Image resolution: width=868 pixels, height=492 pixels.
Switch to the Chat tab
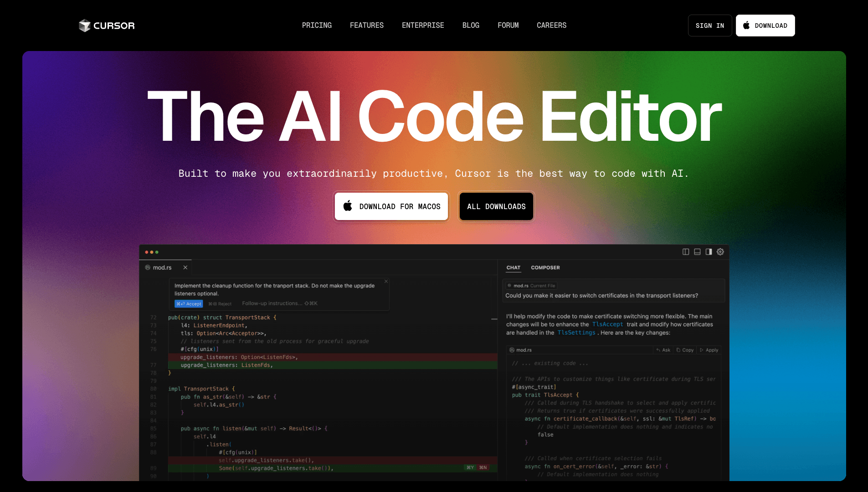pyautogui.click(x=514, y=268)
